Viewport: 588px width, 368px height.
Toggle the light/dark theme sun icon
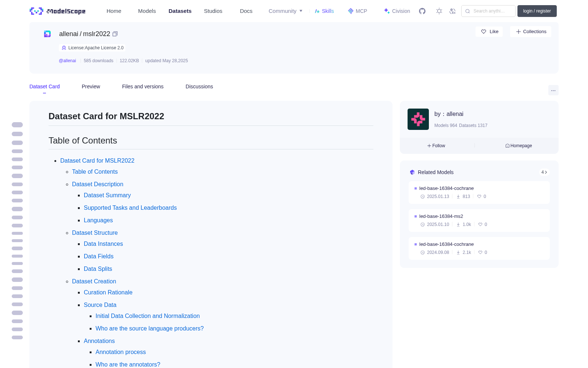coord(439,11)
